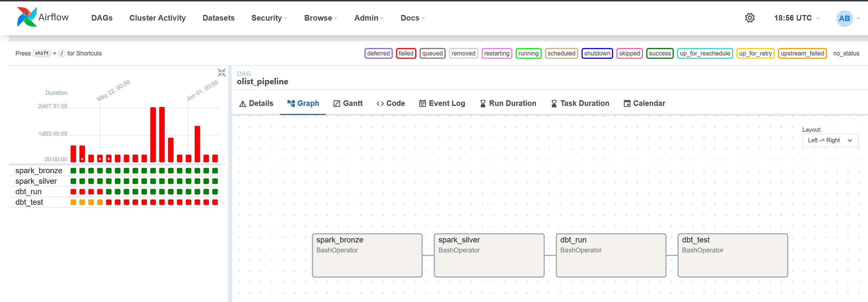Go to Cluster Activity
The width and height of the screenshot is (868, 302).
pyautogui.click(x=157, y=18)
